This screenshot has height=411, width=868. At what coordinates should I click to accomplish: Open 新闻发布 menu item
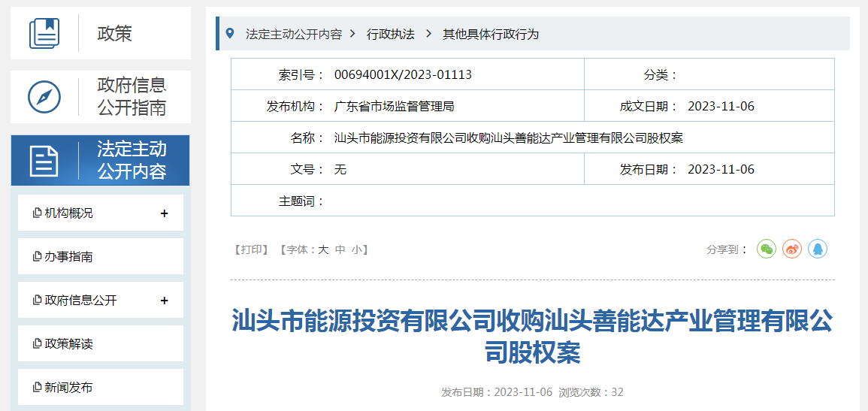[x=101, y=387]
